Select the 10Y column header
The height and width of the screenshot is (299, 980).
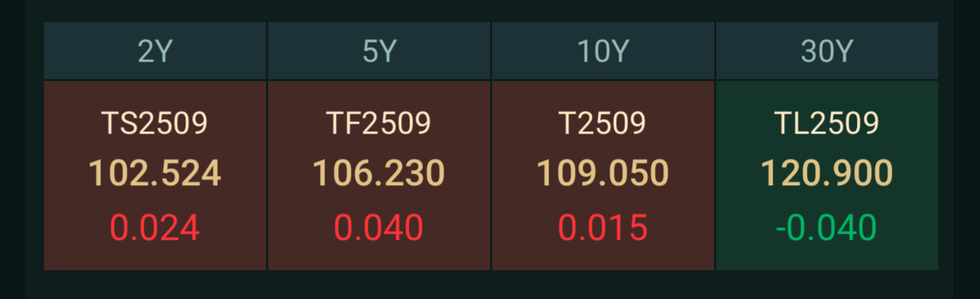[603, 51]
